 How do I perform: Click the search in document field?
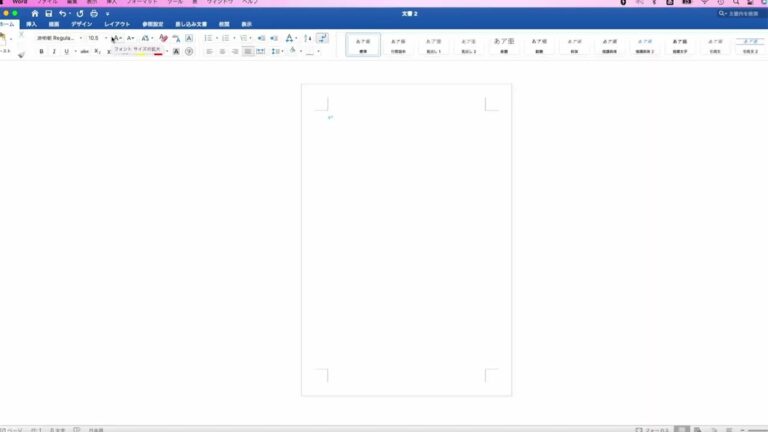(741, 14)
